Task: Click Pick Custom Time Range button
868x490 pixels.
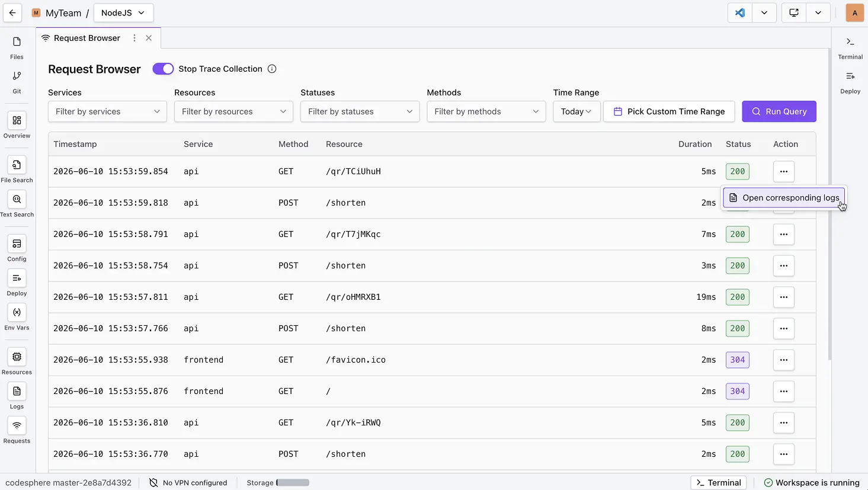Action: coord(669,111)
